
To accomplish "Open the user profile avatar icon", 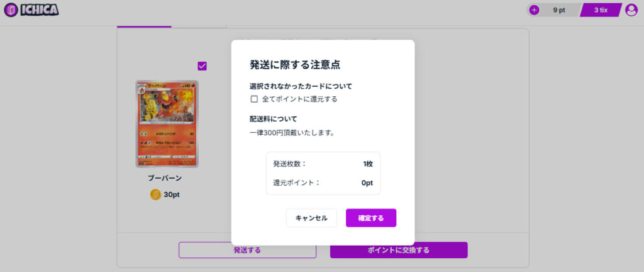I will (631, 10).
